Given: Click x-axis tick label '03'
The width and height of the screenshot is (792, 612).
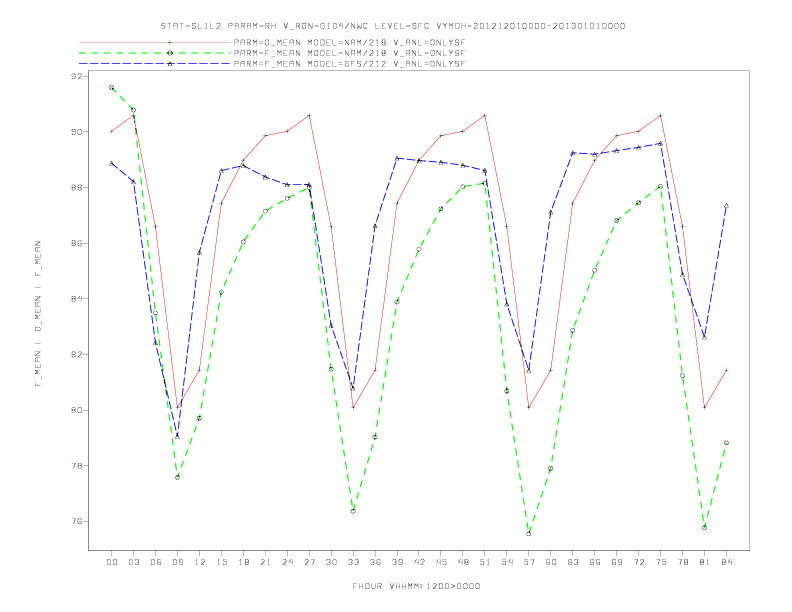Looking at the screenshot, I should (133, 562).
